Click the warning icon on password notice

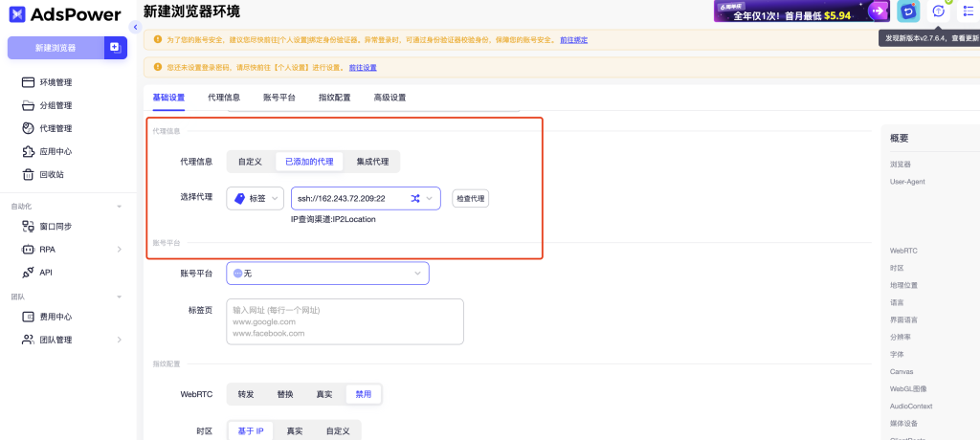point(158,67)
